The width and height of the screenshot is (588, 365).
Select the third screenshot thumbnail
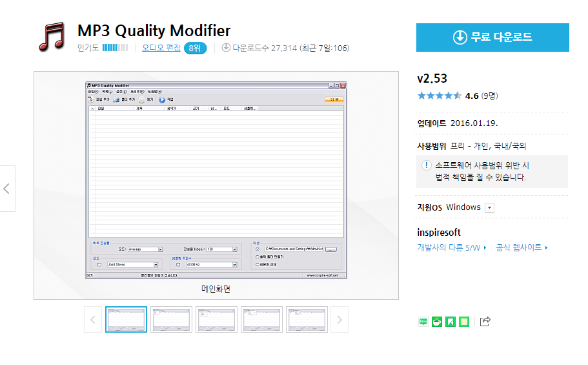pyautogui.click(x=216, y=320)
